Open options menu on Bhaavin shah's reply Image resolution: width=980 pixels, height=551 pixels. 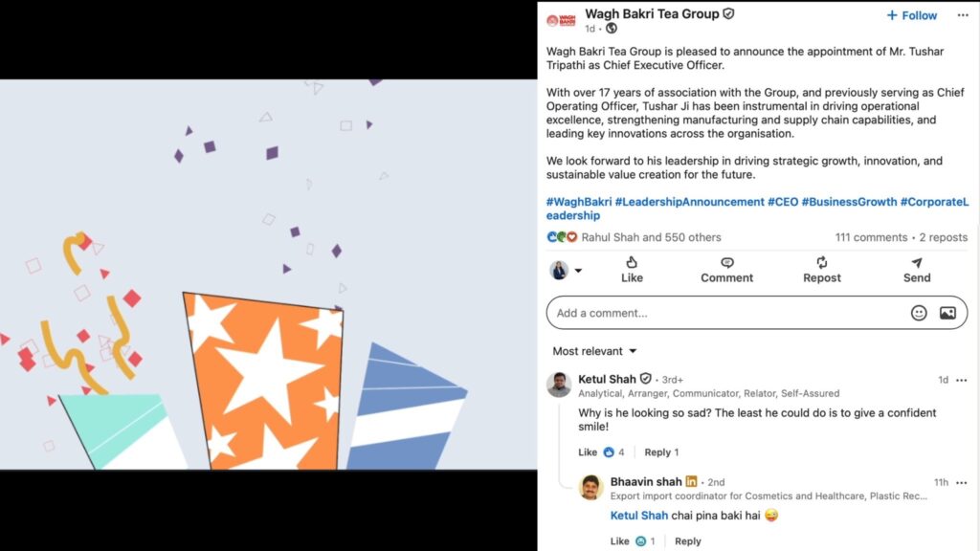pyautogui.click(x=961, y=482)
